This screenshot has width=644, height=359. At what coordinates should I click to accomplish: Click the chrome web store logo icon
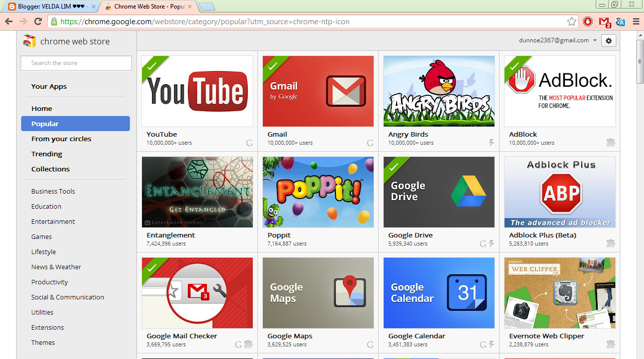pos(30,41)
